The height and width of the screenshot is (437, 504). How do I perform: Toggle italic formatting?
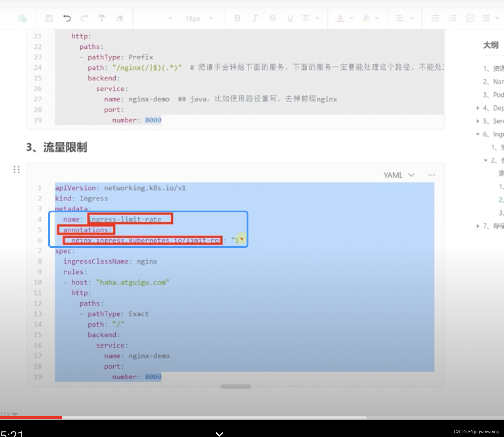(255, 18)
